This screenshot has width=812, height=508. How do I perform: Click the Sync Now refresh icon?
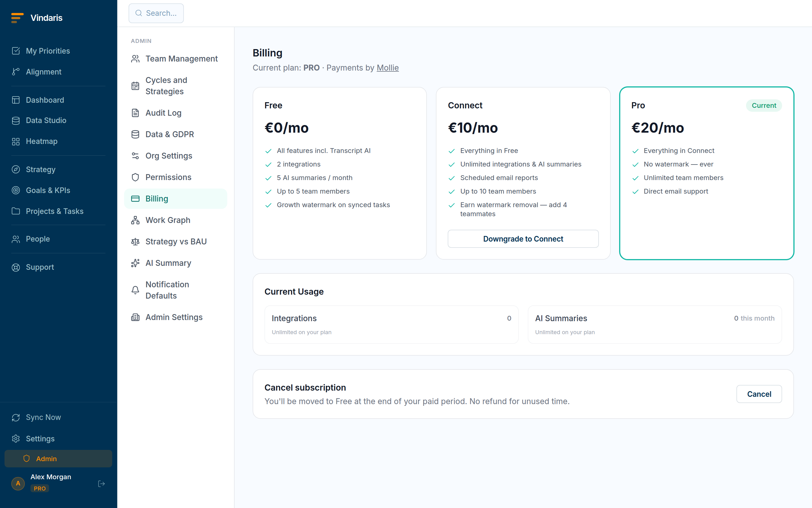[x=16, y=417]
